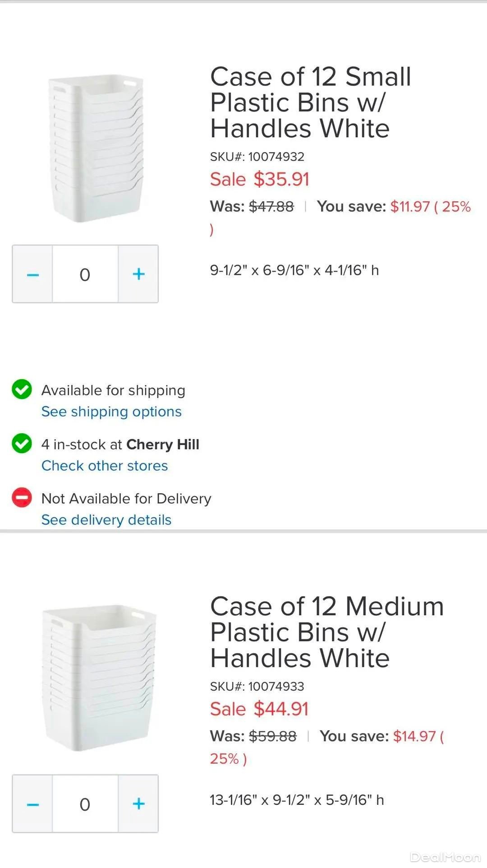Open Case of 12 Medium Plastic Bins title

(x=326, y=632)
